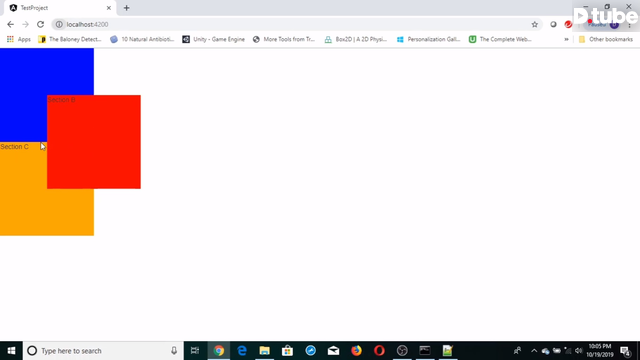The width and height of the screenshot is (640, 360).
Task: Open the Windows Start menu
Action: 11,351
